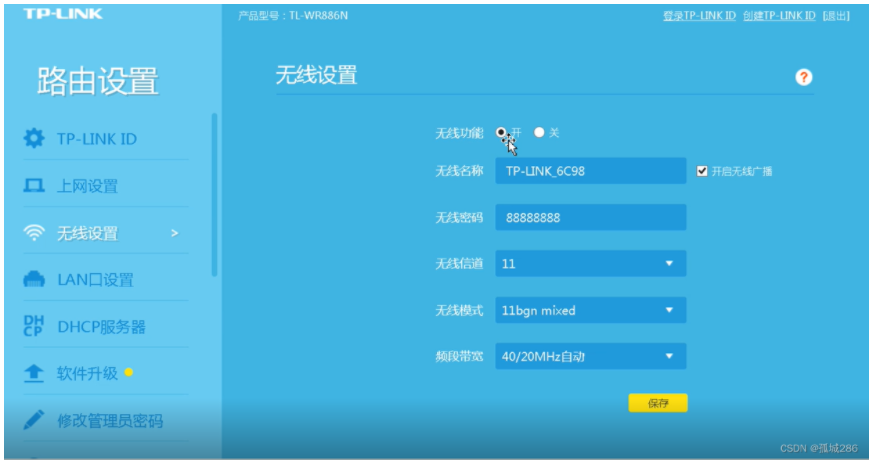
Task: Click the laptop icon beside 上网设置
Action: (x=34, y=186)
